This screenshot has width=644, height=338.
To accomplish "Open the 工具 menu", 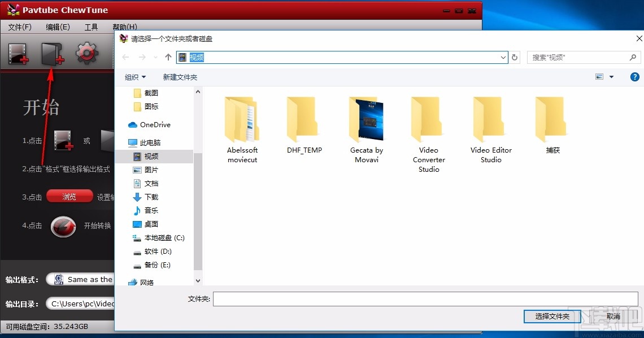I will [x=91, y=27].
